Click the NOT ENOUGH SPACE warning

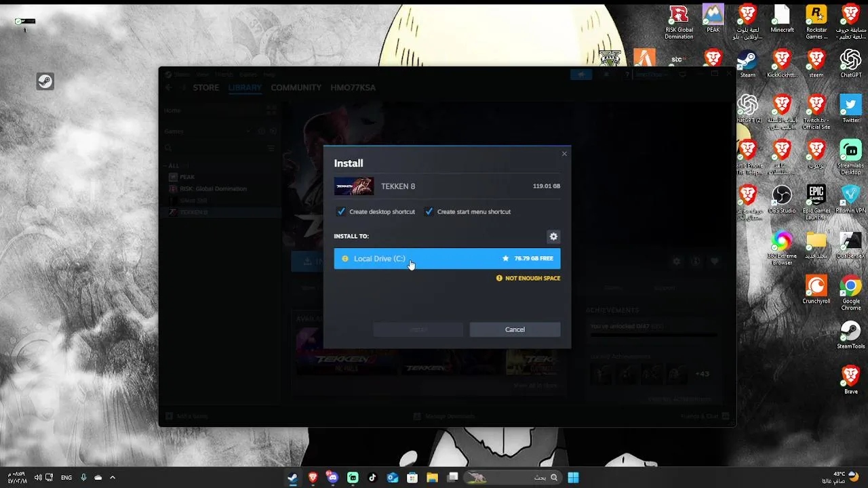[x=528, y=279]
